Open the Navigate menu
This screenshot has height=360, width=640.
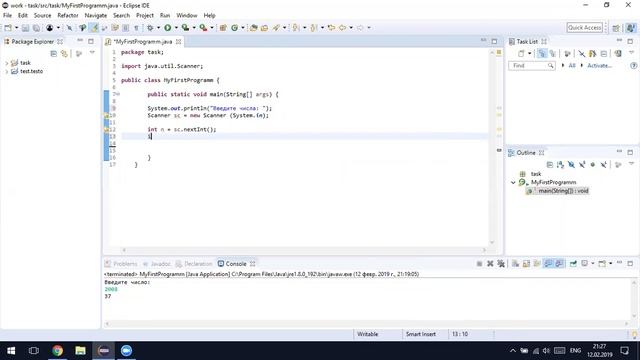(96, 16)
